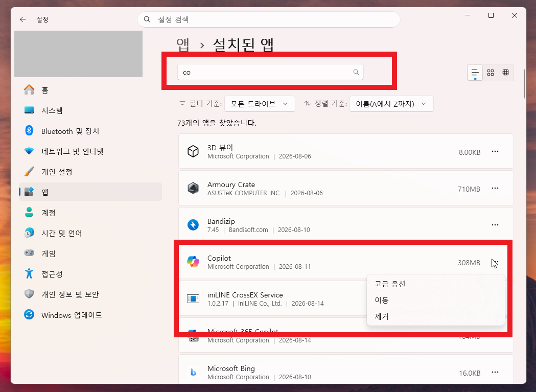Focus the 설정 검색 search box

click(269, 19)
